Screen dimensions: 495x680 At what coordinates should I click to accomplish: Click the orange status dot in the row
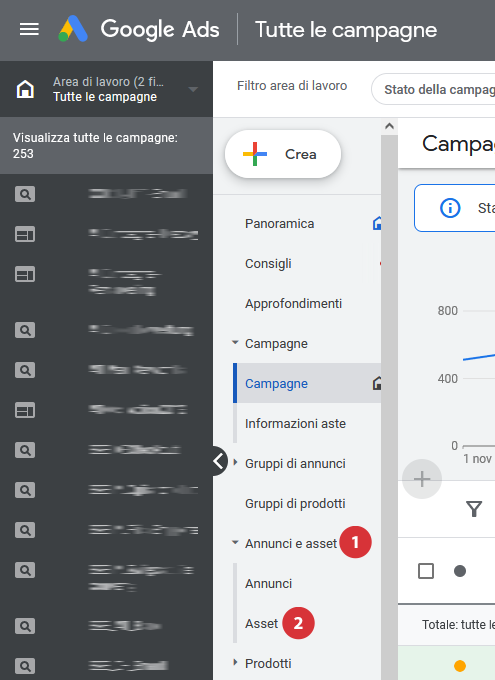(460, 665)
